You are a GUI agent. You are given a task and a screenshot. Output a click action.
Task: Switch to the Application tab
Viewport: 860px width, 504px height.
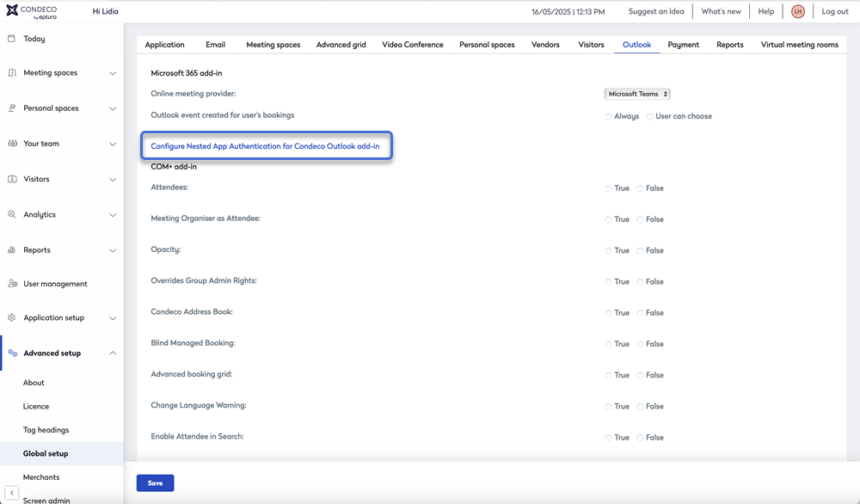point(164,45)
